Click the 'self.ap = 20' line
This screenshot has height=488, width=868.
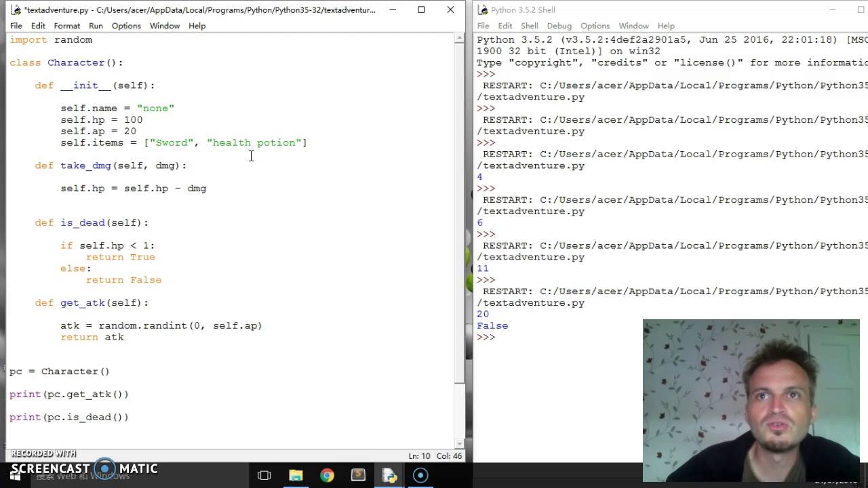[x=98, y=131]
